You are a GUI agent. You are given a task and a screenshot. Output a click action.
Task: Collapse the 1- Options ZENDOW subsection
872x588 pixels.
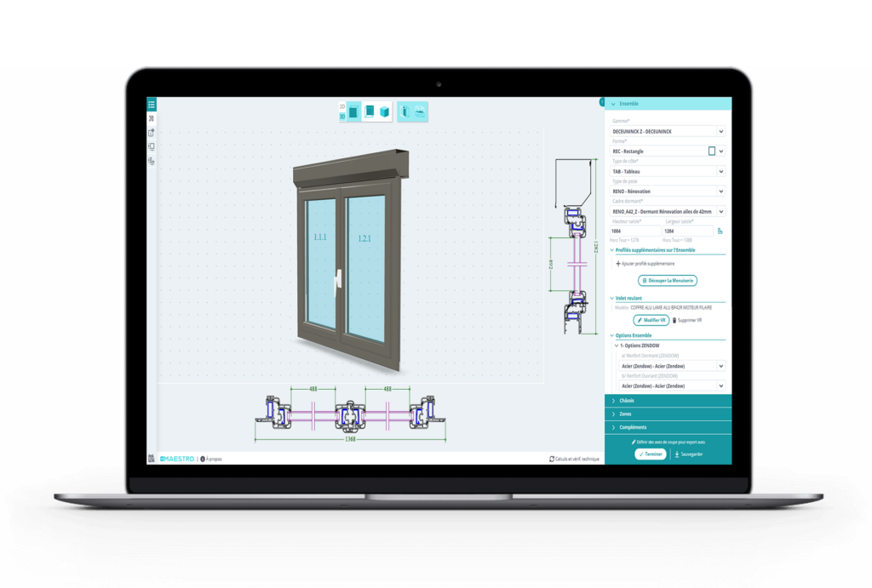coord(637,345)
